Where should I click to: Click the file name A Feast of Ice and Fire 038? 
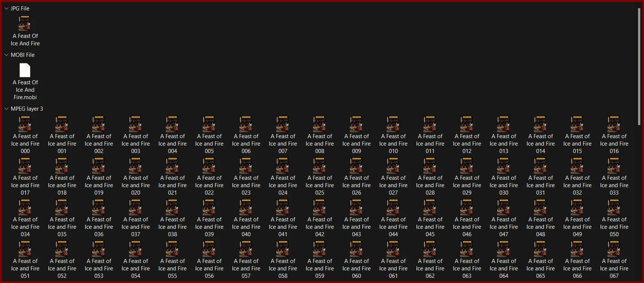(x=173, y=227)
